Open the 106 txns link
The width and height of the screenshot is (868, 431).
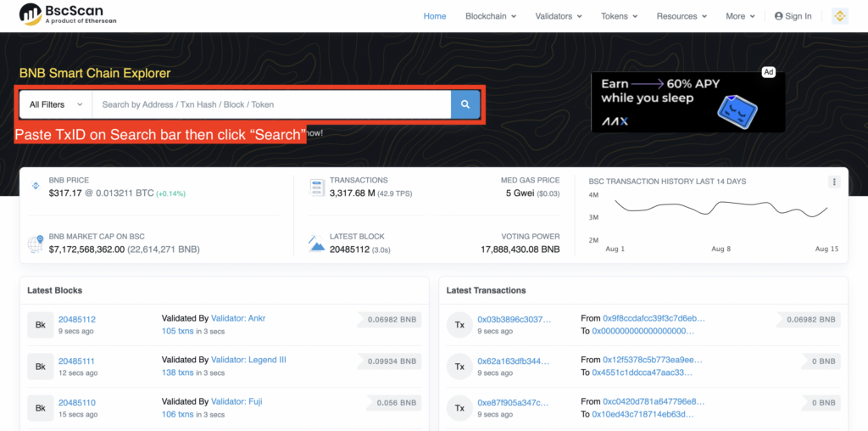[178, 414]
